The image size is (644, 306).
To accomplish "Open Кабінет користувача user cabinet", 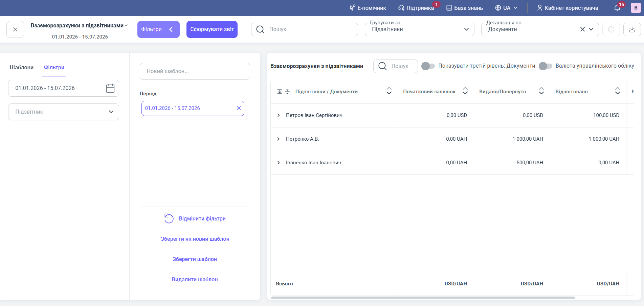I will pos(568,8).
